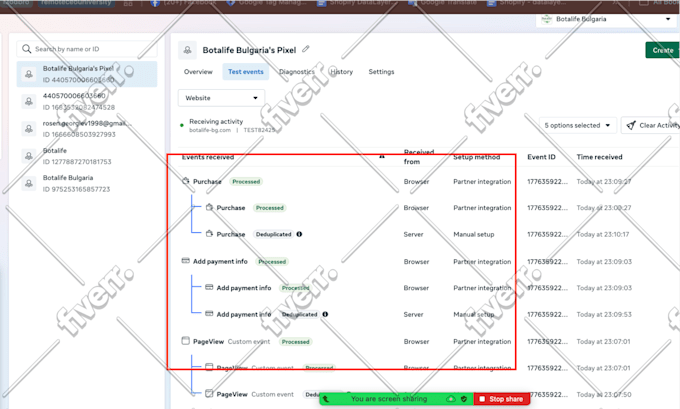This screenshot has height=409, width=680.
Task: Click the Processed badge on the top-level Purchase row
Action: pos(246,182)
